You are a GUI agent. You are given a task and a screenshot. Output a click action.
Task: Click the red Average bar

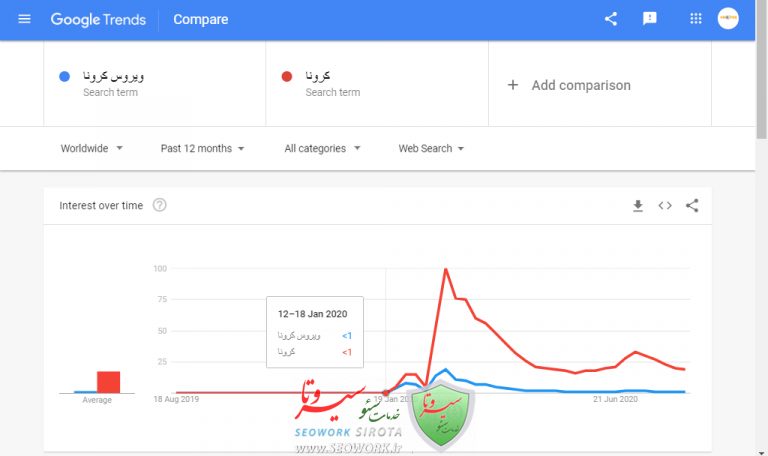point(108,381)
